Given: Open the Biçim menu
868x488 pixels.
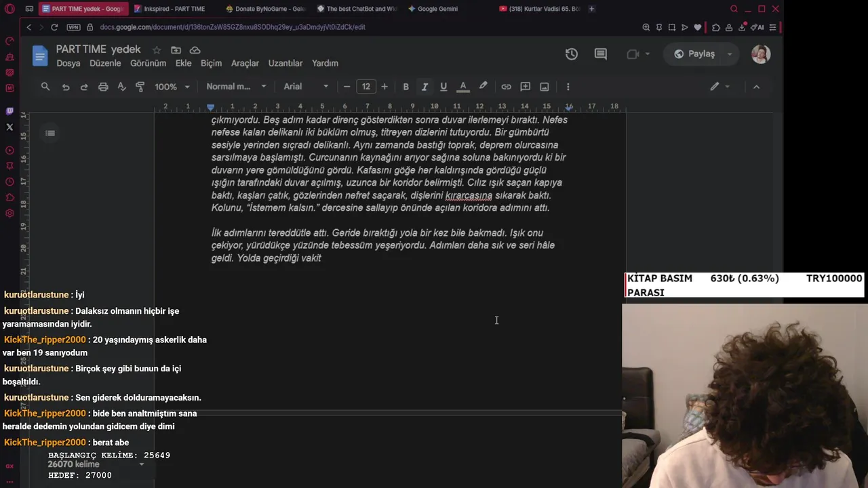Looking at the screenshot, I should click(x=212, y=63).
